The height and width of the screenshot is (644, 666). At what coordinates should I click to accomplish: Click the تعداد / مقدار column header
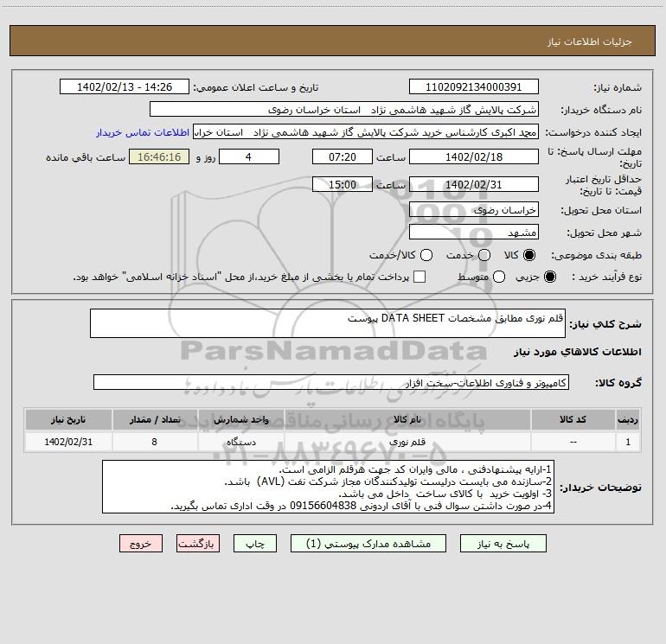155,419
